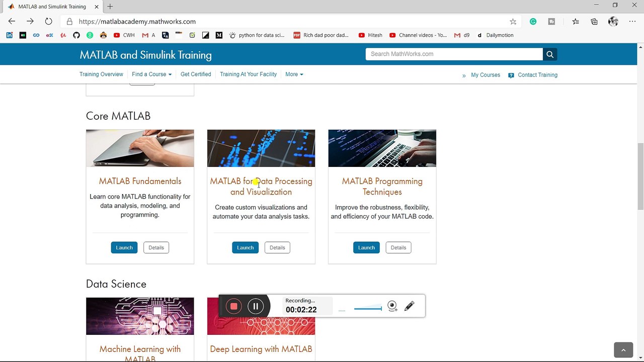This screenshot has width=644, height=362.
Task: Go back to the previous page
Action: click(x=12, y=21)
